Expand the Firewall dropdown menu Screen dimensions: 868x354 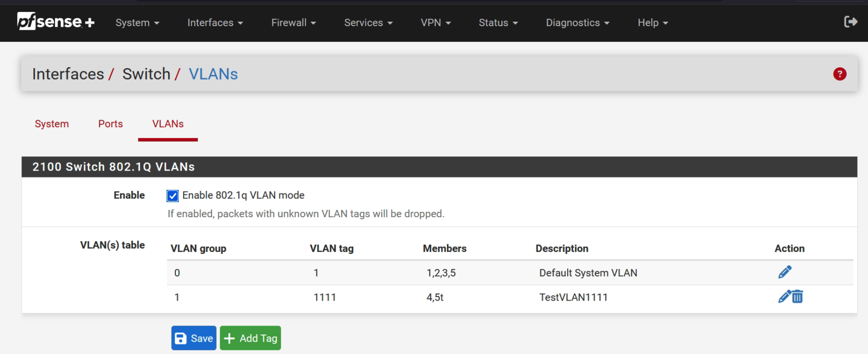[293, 22]
